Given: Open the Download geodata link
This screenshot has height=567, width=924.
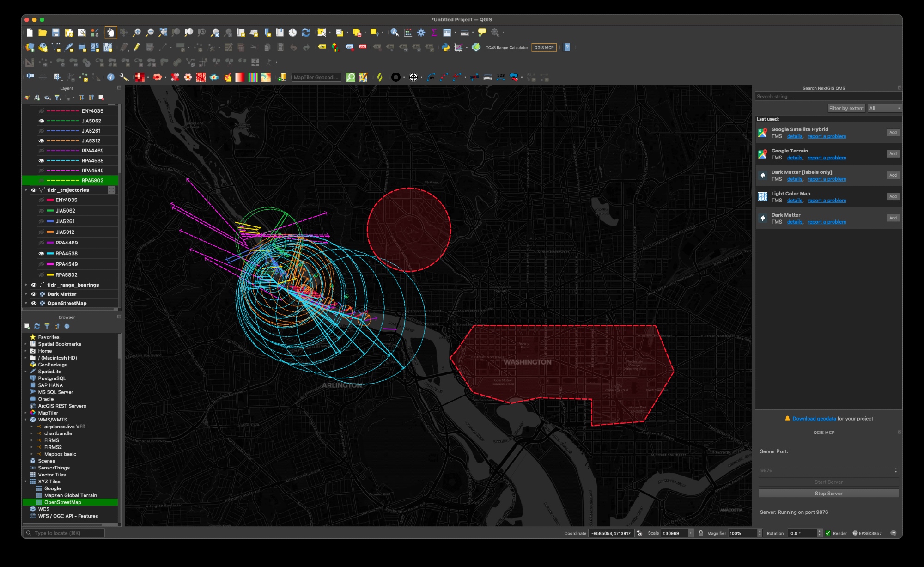Looking at the screenshot, I should click(814, 419).
